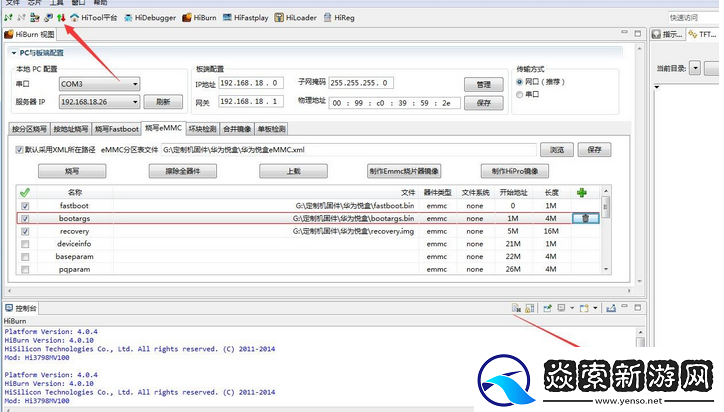Maximize the HiBurn view panel
Screen dimensions: 724x412
click(638, 33)
